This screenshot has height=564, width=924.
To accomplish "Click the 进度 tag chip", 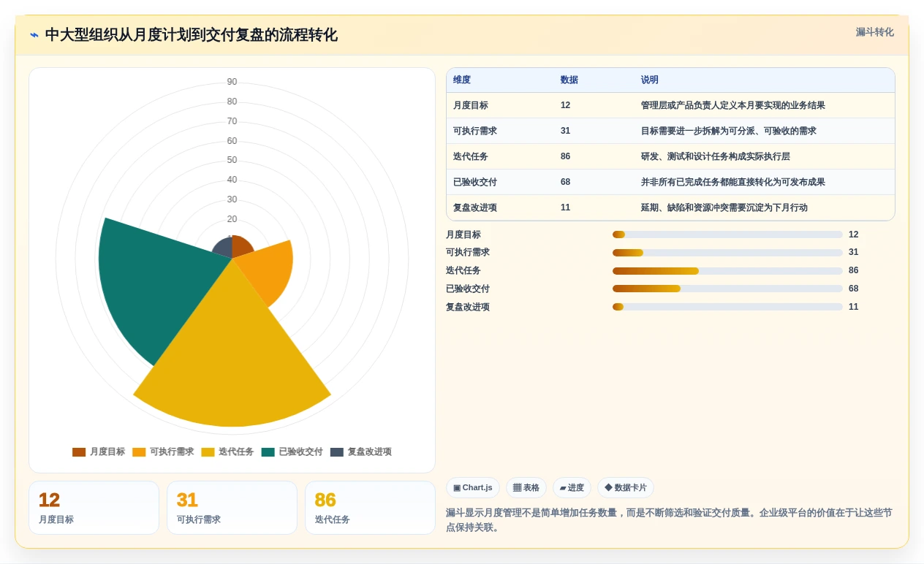I will click(x=572, y=488).
